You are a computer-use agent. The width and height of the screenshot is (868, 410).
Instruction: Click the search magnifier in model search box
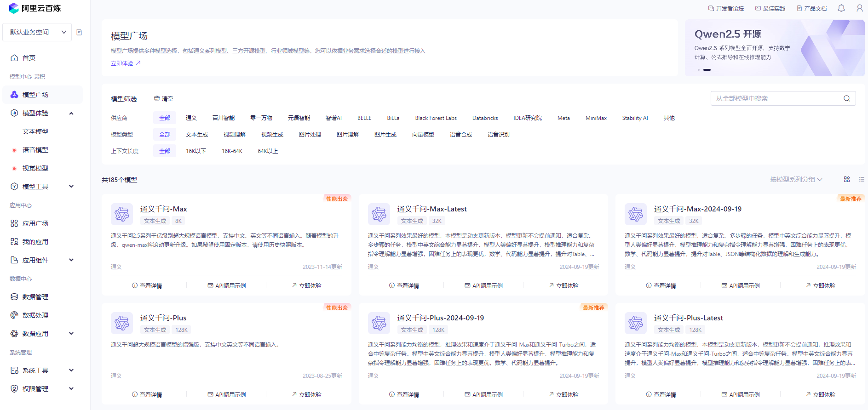(x=847, y=98)
